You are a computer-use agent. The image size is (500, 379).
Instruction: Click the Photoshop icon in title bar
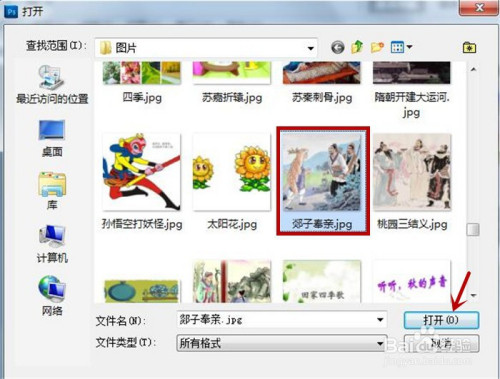[x=12, y=12]
